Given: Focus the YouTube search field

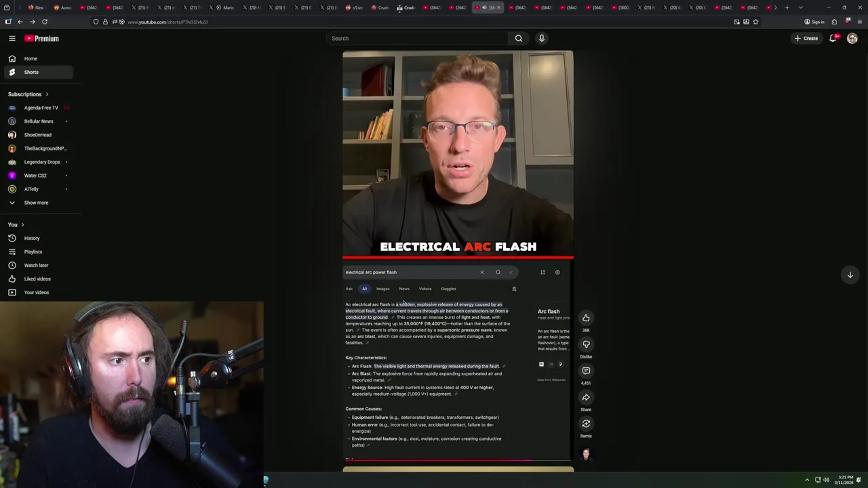Looking at the screenshot, I should [417, 39].
